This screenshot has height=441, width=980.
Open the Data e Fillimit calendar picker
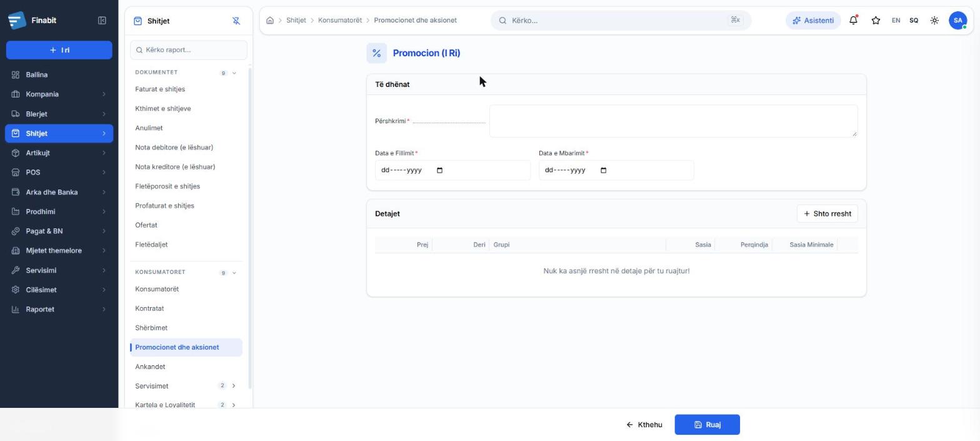[439, 170]
